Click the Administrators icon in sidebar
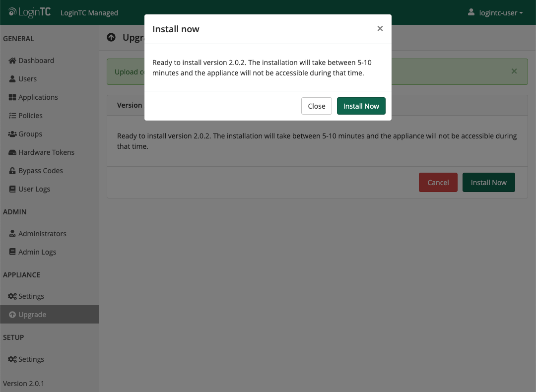Viewport: 536px width, 392px height. pos(12,234)
